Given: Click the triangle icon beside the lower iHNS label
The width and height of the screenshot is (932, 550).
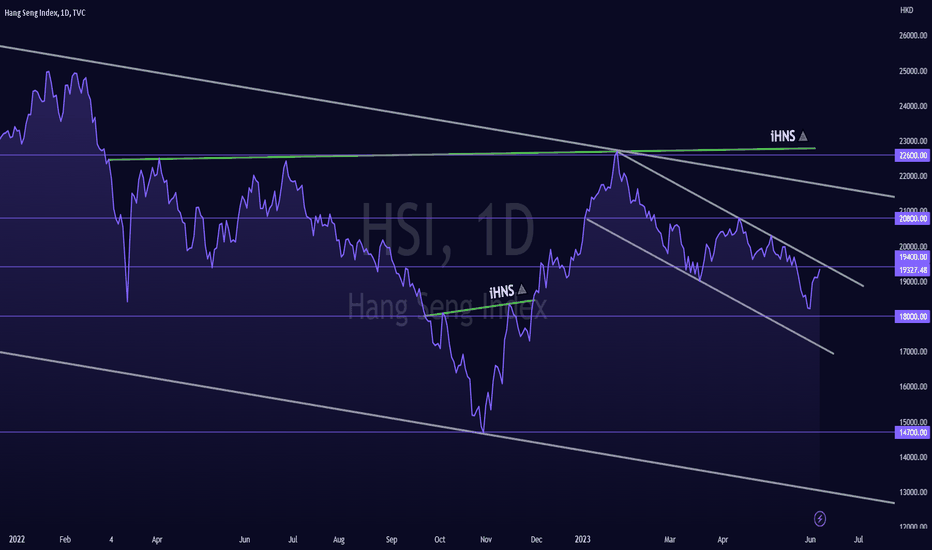Looking at the screenshot, I should coord(522,290).
